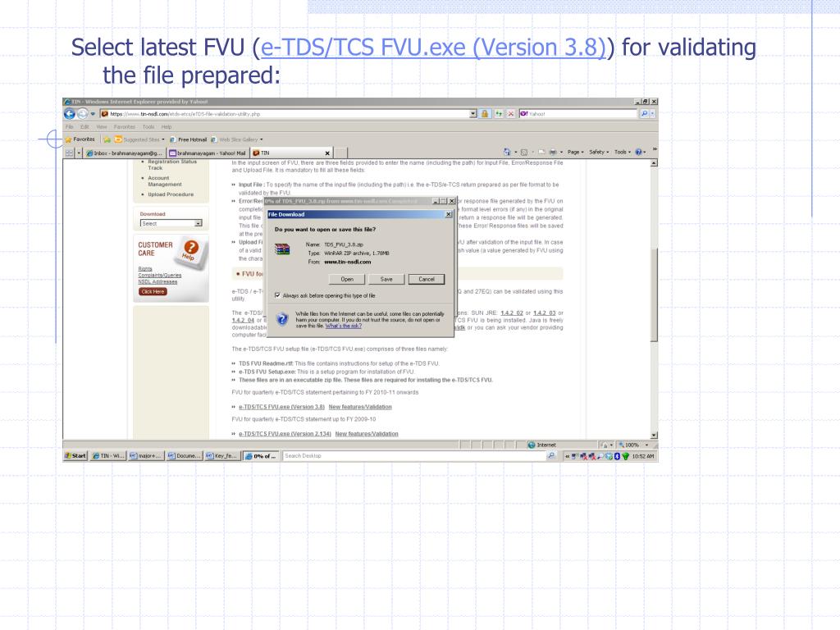Toggle 'Always ask before opening' checkbox
840x630 pixels.
pyautogui.click(x=277, y=295)
